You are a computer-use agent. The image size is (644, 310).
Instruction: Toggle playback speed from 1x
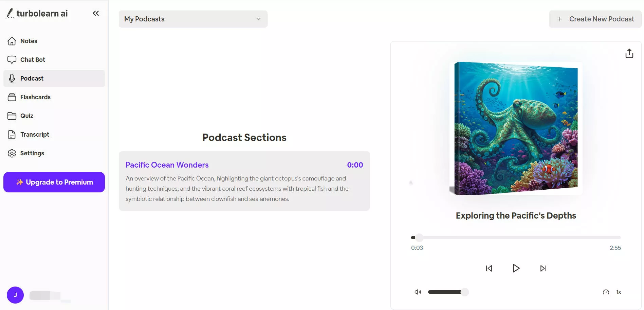coord(619,292)
